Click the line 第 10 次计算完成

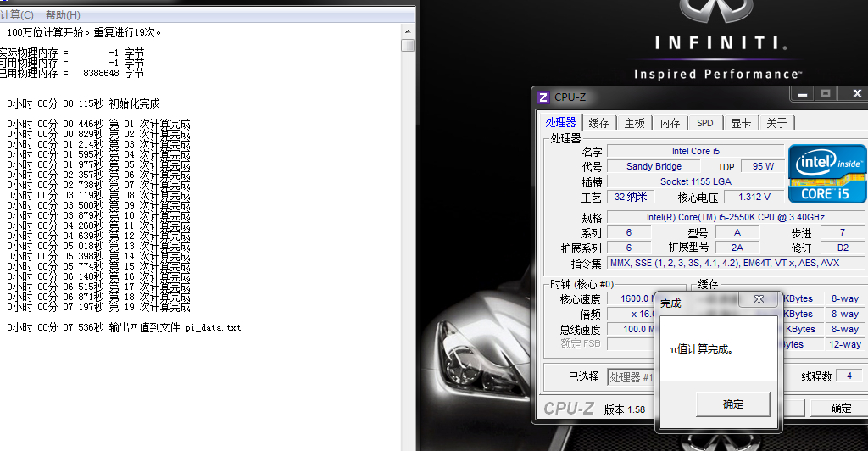coord(98,215)
